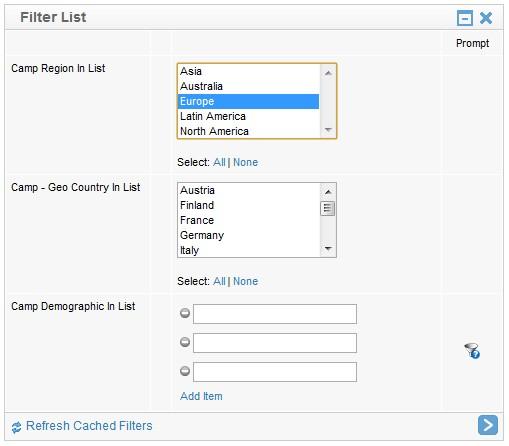509x446 pixels.
Task: Remove the third Camp Demographic item
Action: [x=185, y=371]
